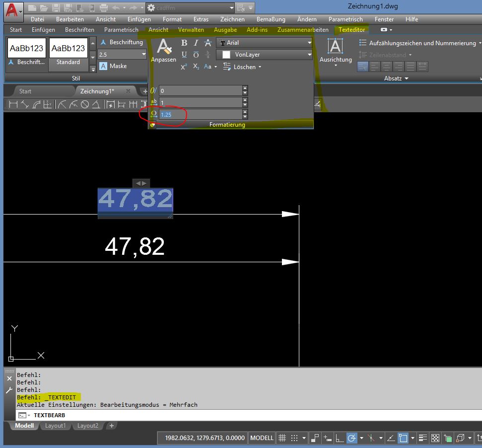
Task: Open the Bemaßung menu
Action: pyautogui.click(x=270, y=19)
